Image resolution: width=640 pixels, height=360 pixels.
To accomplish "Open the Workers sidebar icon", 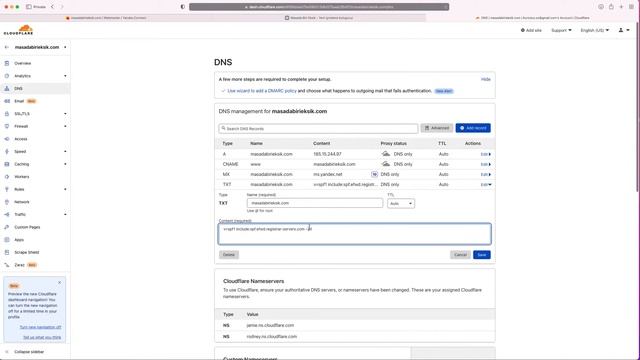I will [x=7, y=177].
